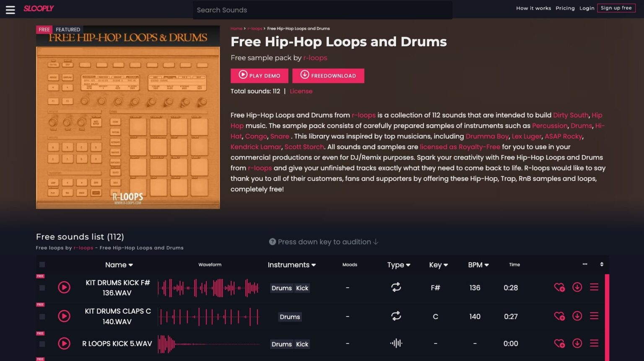Open the Pricing page

pyautogui.click(x=565, y=8)
